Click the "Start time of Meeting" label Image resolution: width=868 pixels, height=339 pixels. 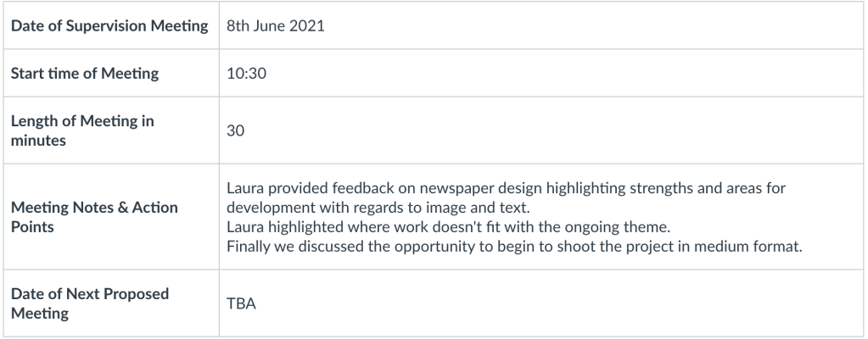85,74
